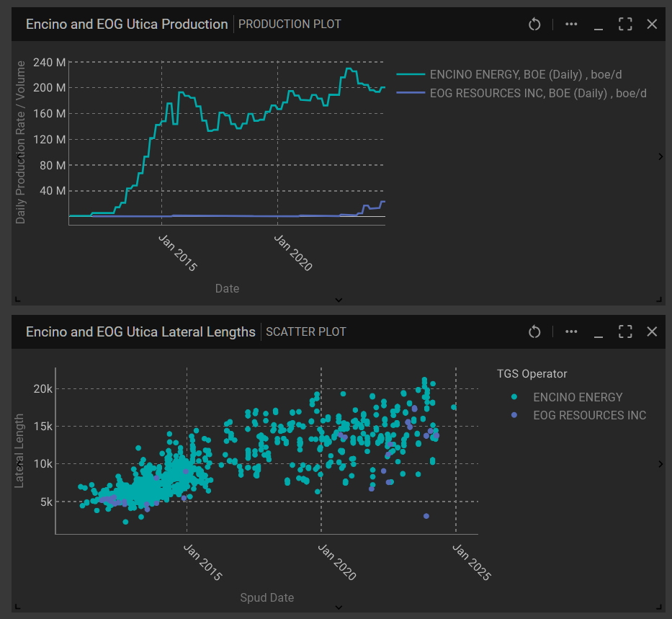Click the "Daily Production Rate / Volume" axis label
The height and width of the screenshot is (619, 672).
tap(20, 142)
